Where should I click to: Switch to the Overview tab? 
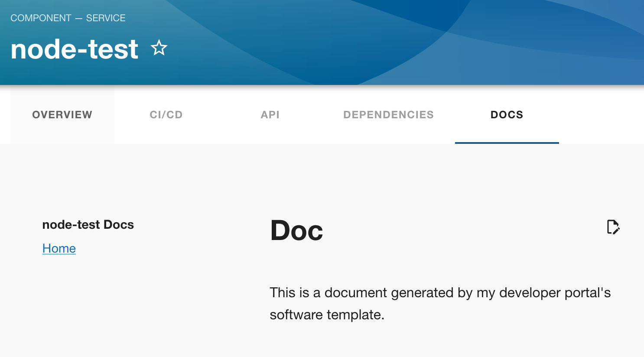[62, 114]
